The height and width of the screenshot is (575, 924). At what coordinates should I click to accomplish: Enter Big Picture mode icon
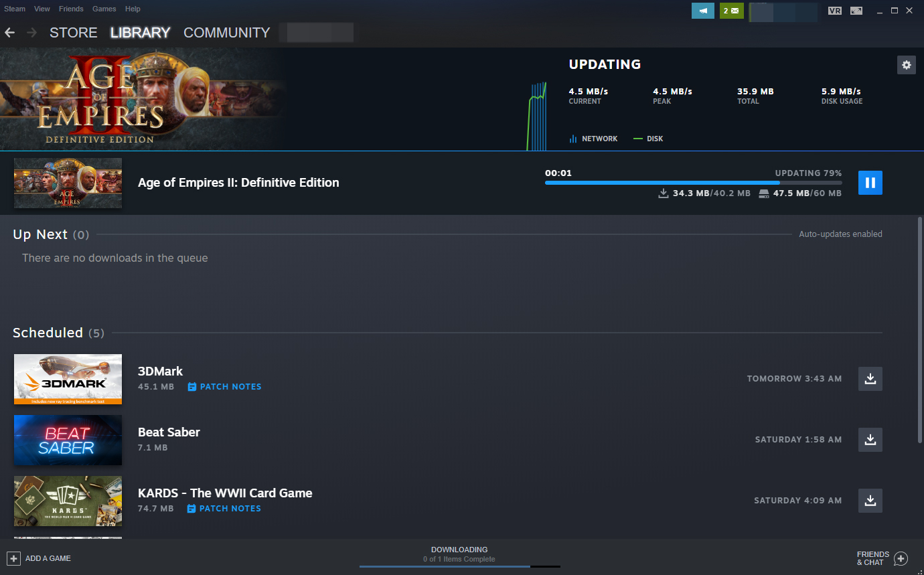tap(856, 11)
